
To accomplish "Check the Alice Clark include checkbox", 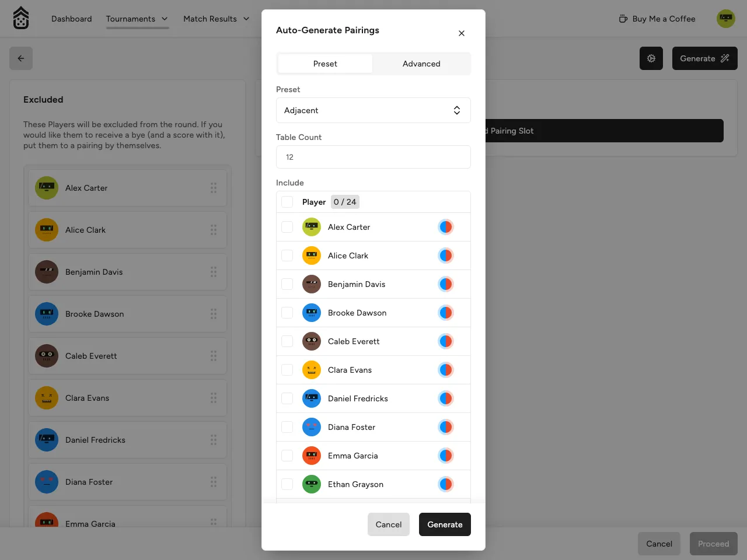I will point(287,256).
